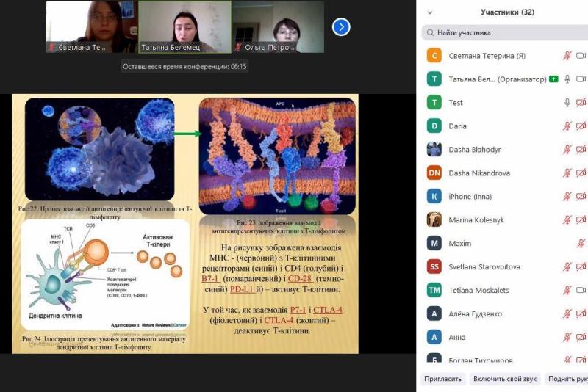Image resolution: width=588 pixels, height=392 pixels.
Task: Click Tetiana Moskalets' TM avatar
Action: [434, 290]
